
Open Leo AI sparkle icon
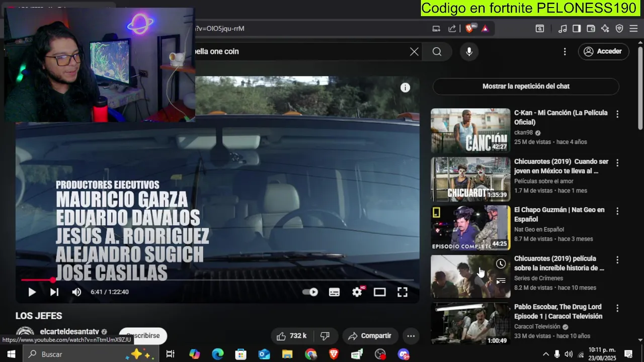point(605,29)
